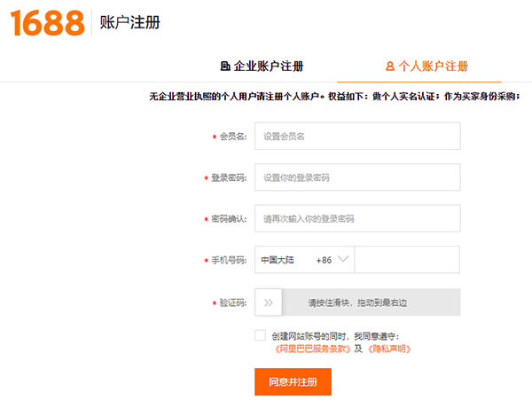Click the chevron next to +86

click(343, 259)
